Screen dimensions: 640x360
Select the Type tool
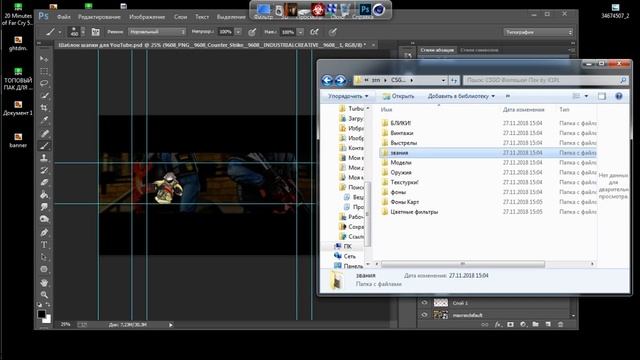(44, 245)
